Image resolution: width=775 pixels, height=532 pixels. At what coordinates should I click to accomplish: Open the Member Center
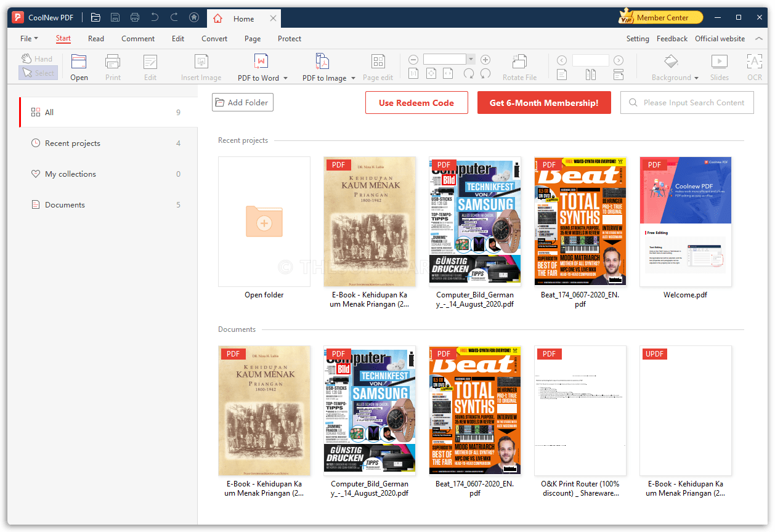click(x=661, y=18)
